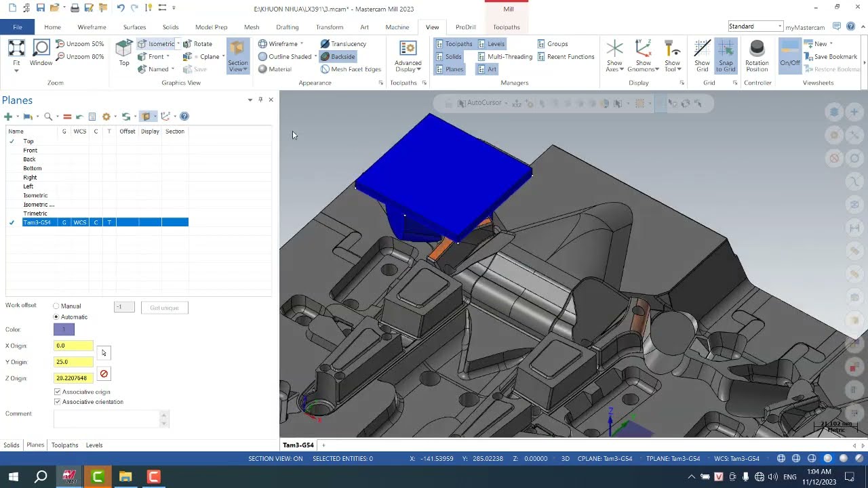This screenshot has height=488, width=868.
Task: Open the Rotation Position controller
Action: click(757, 56)
